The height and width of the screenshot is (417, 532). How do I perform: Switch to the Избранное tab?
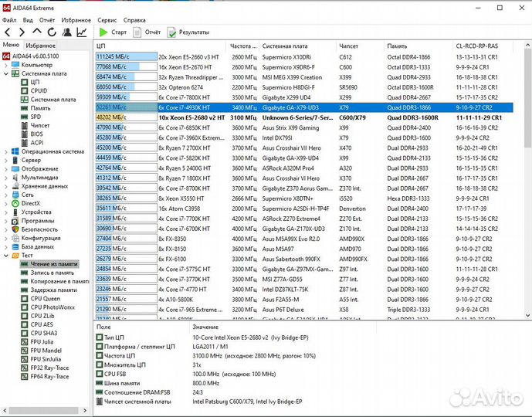point(39,46)
